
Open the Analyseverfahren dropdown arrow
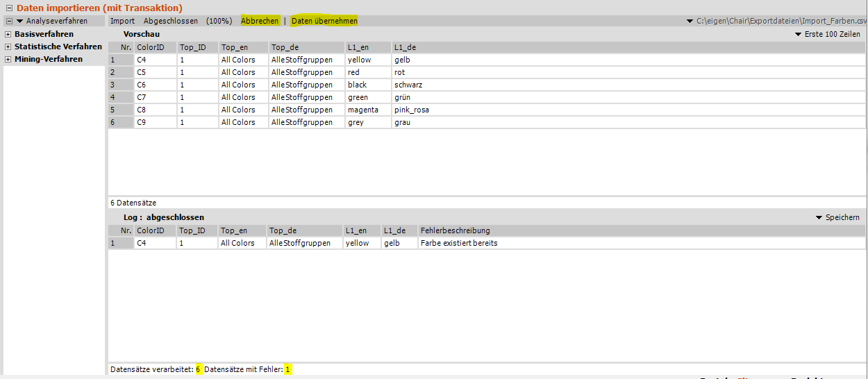coord(20,21)
